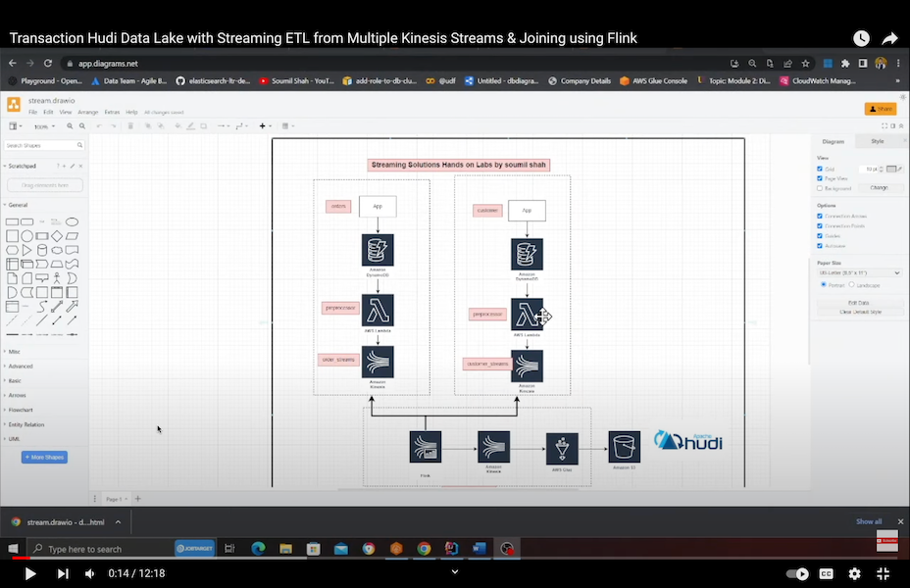
Task: Enable the Background checkbox
Action: click(x=820, y=187)
